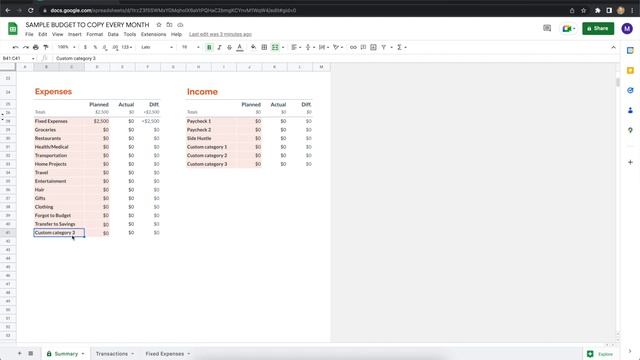The image size is (640, 360).
Task: Open the horizontal align dropdown
Action: (x=296, y=47)
